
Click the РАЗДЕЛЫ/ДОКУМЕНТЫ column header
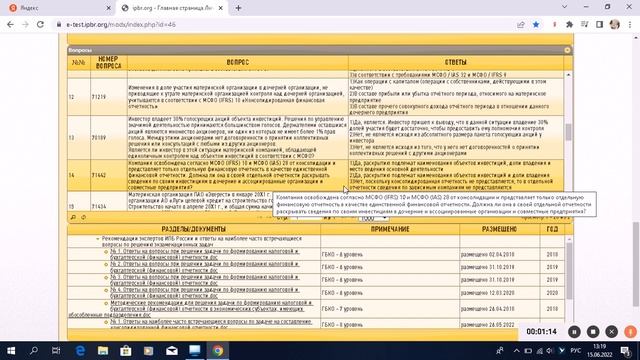pyautogui.click(x=193, y=229)
